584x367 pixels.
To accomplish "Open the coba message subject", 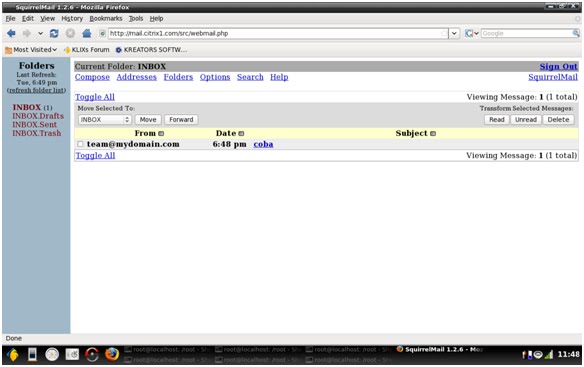I will click(263, 144).
